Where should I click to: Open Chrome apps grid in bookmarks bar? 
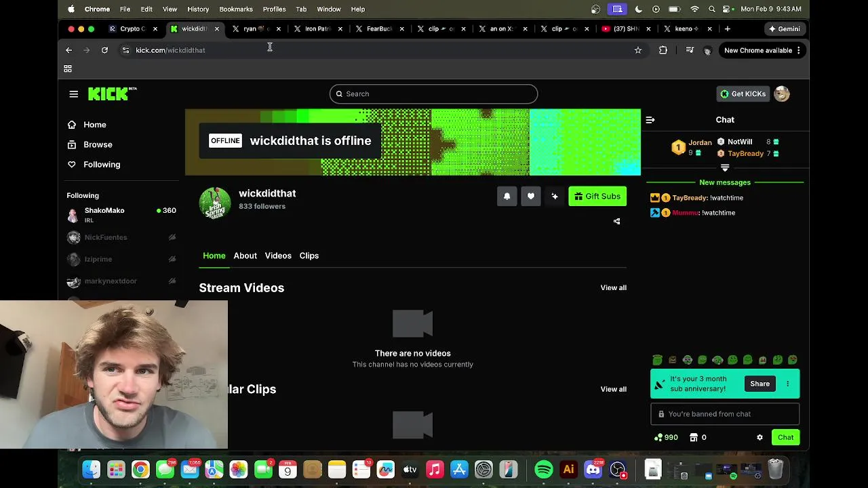(68, 68)
